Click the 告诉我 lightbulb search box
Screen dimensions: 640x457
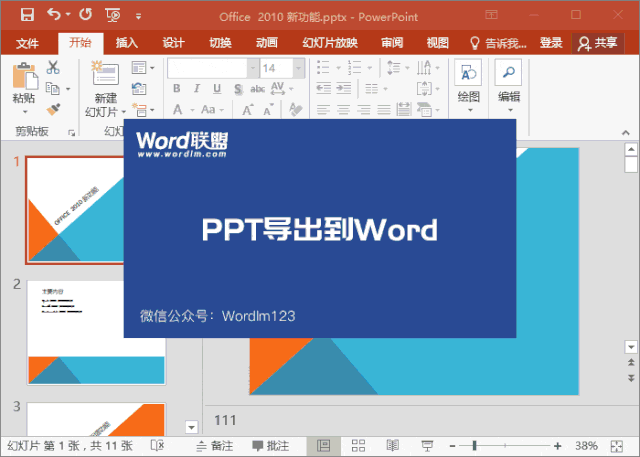(x=498, y=43)
